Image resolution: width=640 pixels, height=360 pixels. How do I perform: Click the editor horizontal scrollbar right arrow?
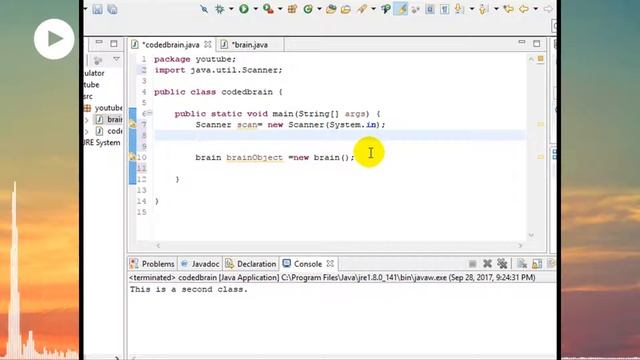point(520,245)
